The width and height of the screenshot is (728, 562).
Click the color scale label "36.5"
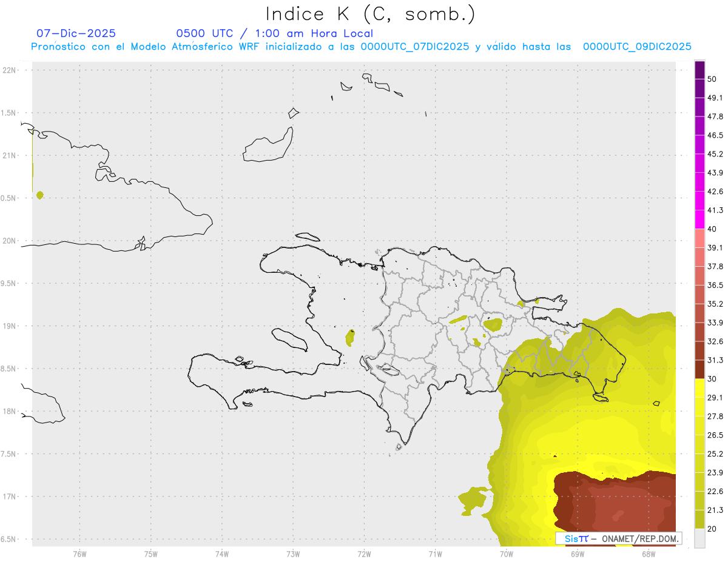coord(715,285)
